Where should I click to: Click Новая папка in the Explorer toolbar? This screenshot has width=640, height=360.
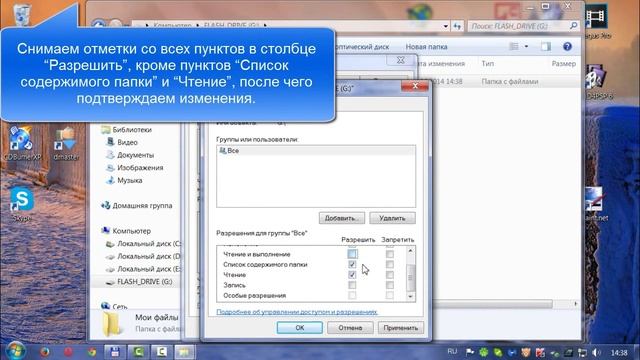(426, 47)
